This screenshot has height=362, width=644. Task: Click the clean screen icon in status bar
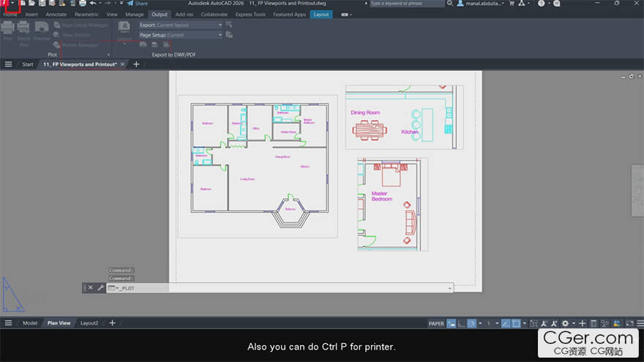629,323
